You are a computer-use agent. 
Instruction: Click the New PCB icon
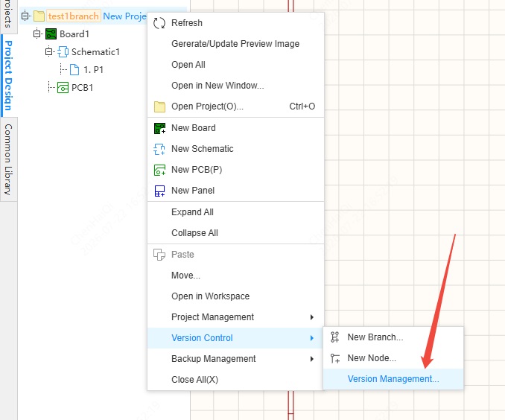pyautogui.click(x=159, y=170)
